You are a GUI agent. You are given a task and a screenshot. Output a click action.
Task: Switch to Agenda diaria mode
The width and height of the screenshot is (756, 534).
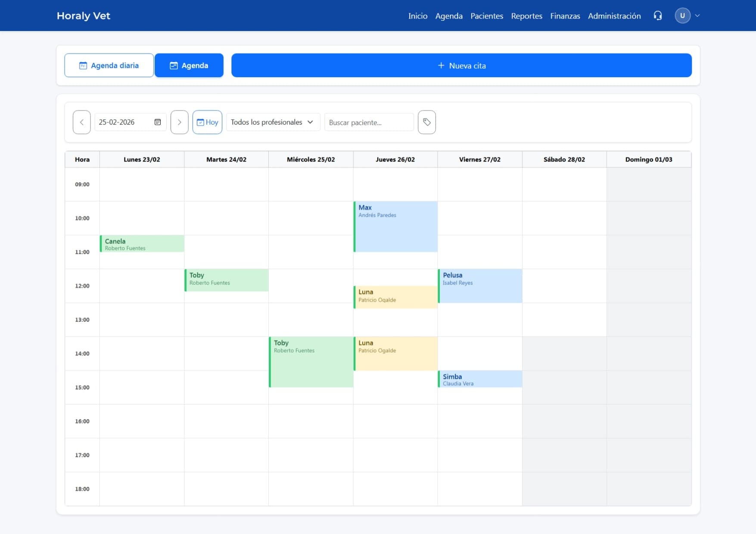point(109,66)
